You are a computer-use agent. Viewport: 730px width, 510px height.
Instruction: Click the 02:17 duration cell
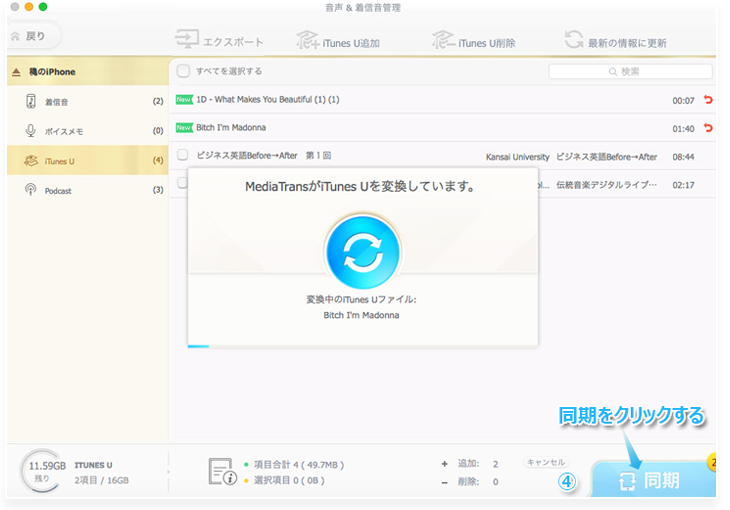coord(683,185)
